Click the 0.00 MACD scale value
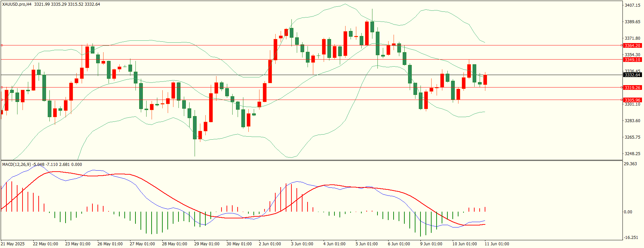This screenshot has width=644, height=248. click(628, 212)
